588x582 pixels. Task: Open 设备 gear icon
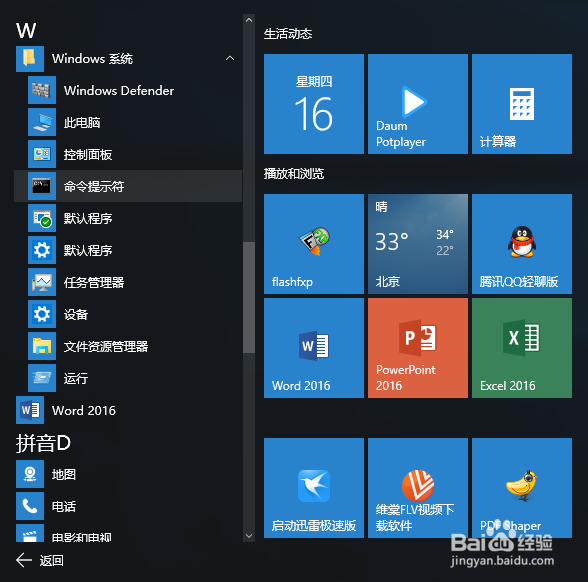tap(42, 314)
